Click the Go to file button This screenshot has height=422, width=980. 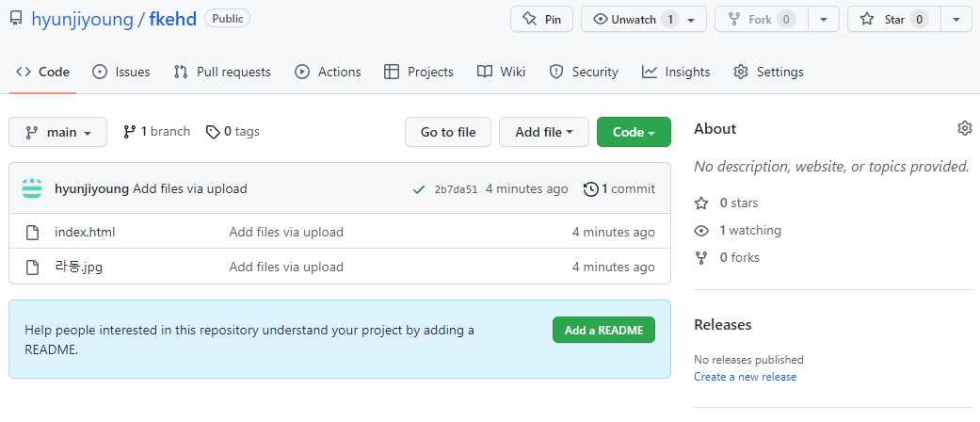[x=447, y=132]
